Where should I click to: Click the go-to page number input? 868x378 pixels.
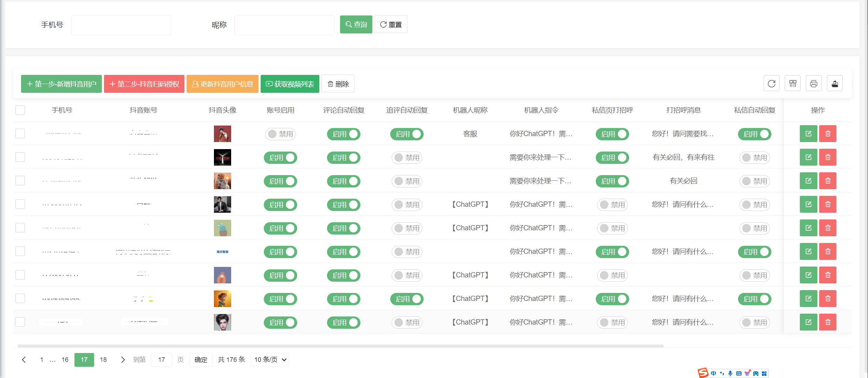(162, 360)
